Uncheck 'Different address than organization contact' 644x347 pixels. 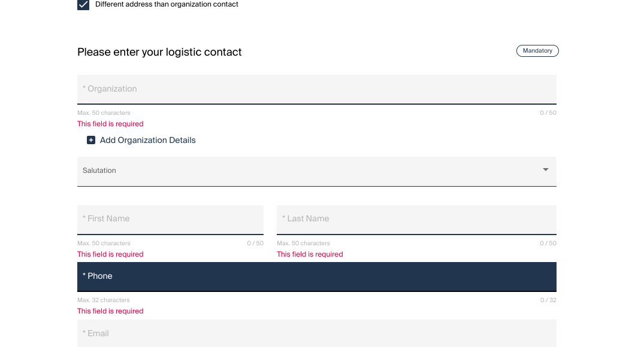(x=83, y=5)
